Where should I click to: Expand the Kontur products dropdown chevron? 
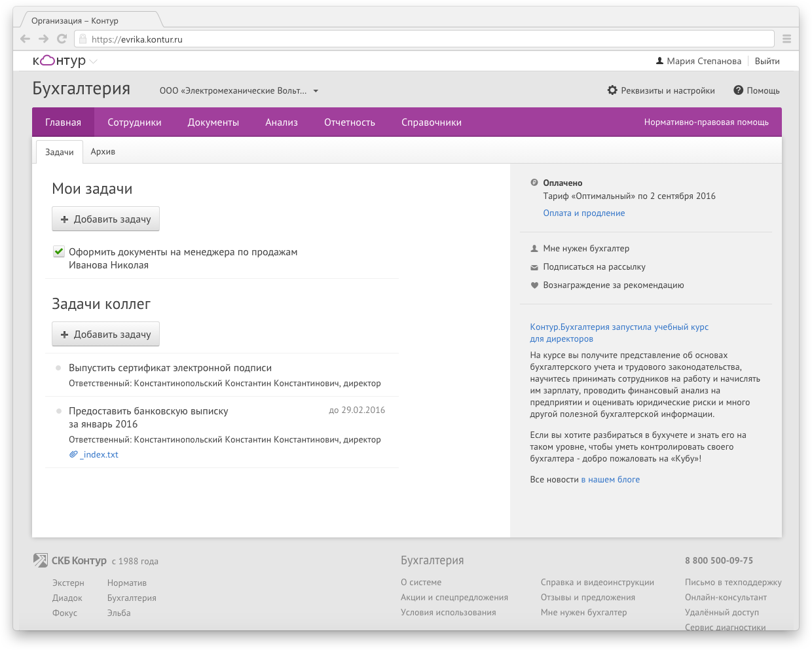pos(93,62)
